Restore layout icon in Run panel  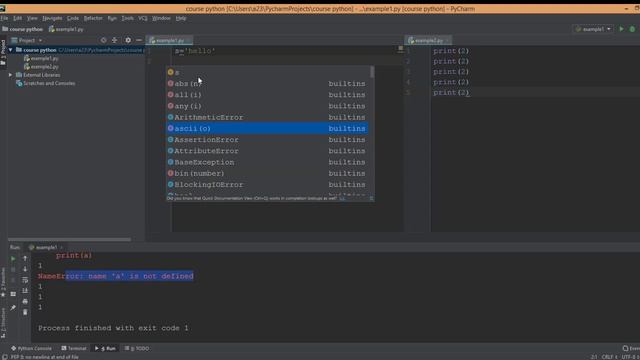(13, 294)
